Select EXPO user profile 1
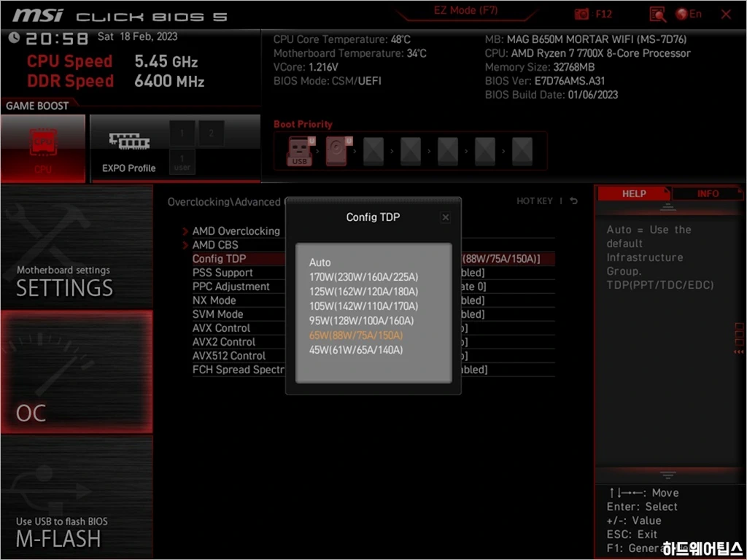The width and height of the screenshot is (747, 560). (182, 162)
